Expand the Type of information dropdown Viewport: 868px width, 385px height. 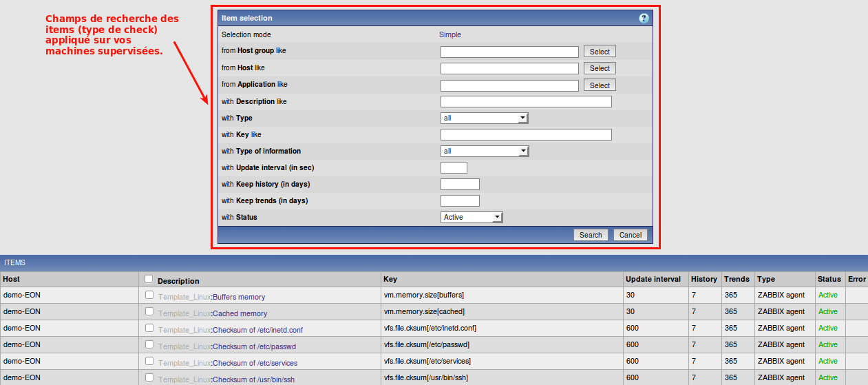484,151
